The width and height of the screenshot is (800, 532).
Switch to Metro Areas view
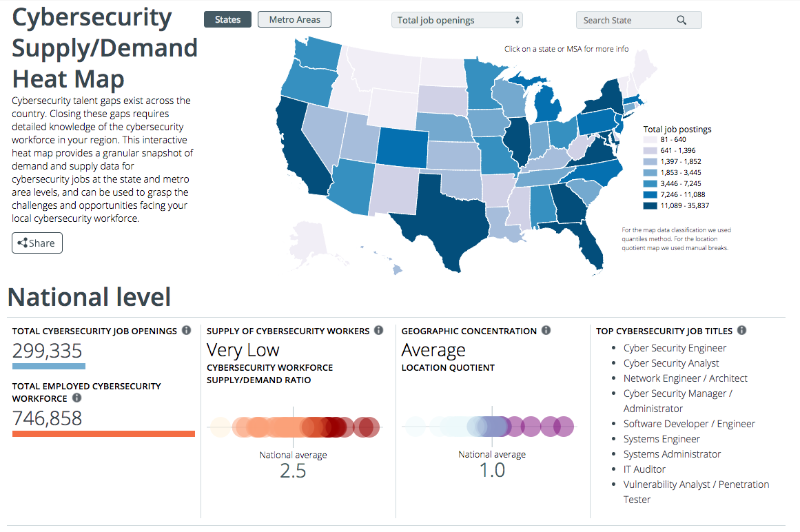(x=294, y=19)
